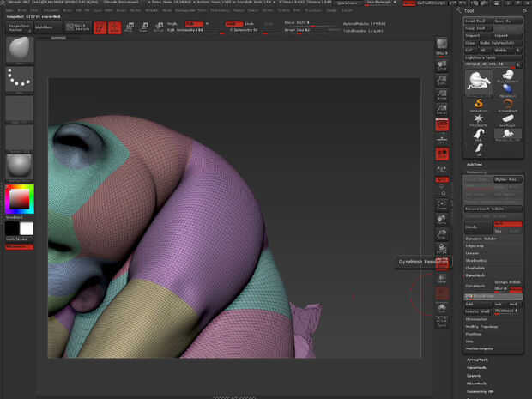Pick a hue in the color picker
This screenshot has height=399, width=532.
20,199
